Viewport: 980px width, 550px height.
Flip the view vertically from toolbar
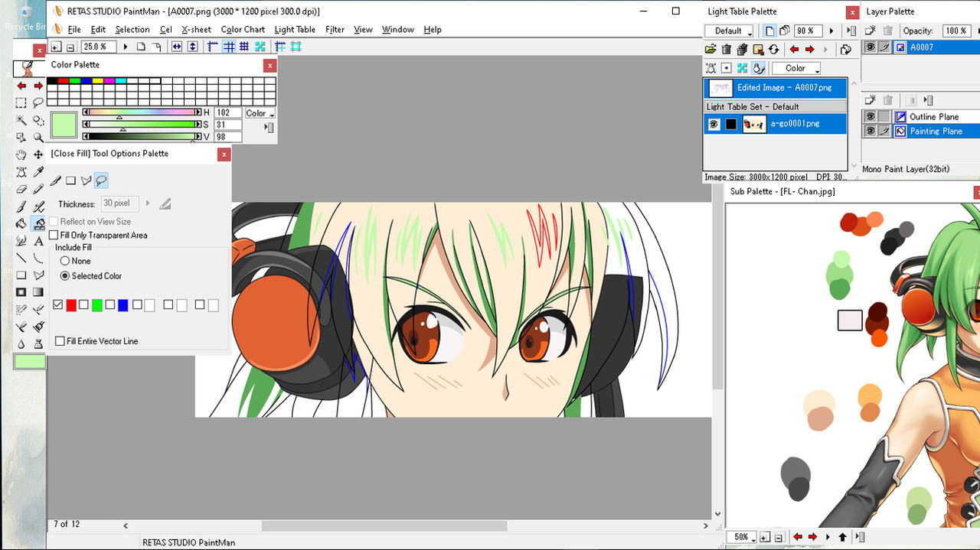pyautogui.click(x=192, y=47)
